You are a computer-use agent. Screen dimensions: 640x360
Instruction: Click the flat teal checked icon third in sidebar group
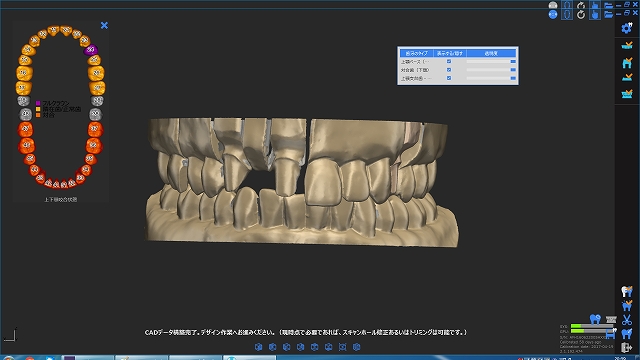tap(627, 77)
